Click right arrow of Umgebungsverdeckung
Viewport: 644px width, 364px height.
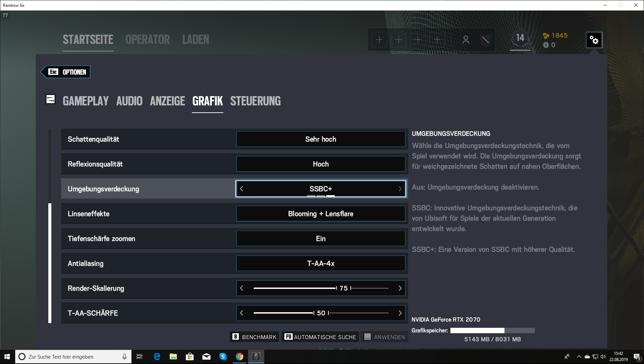click(x=400, y=189)
